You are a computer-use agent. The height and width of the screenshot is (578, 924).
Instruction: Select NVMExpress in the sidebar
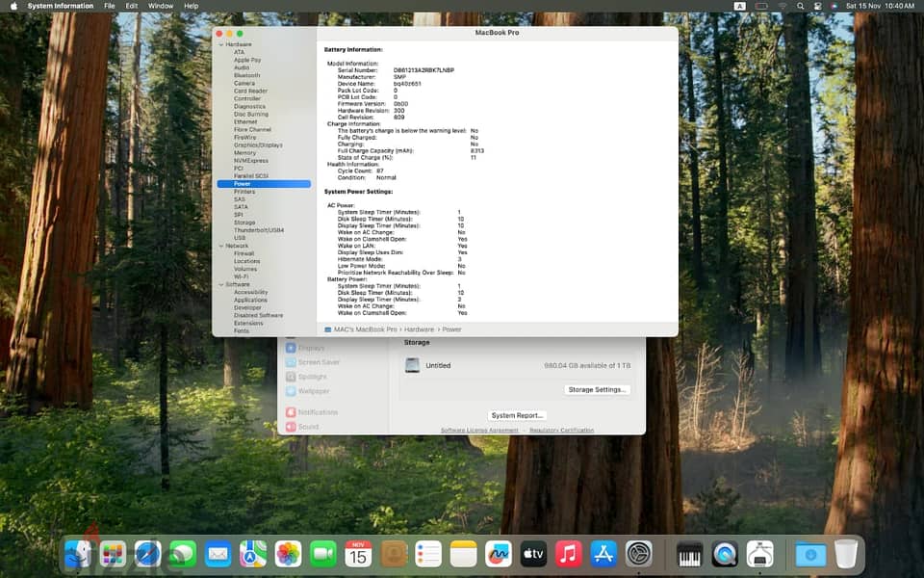(x=251, y=161)
